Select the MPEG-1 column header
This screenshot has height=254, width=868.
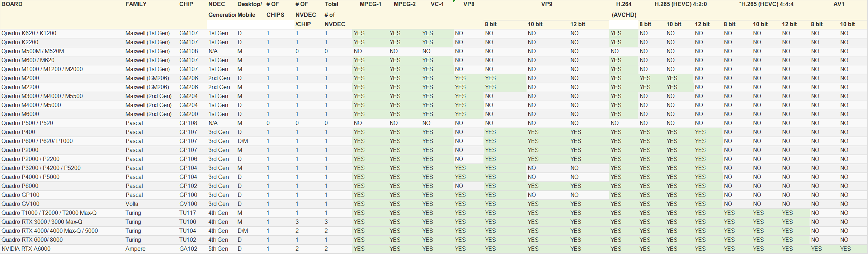(371, 4)
